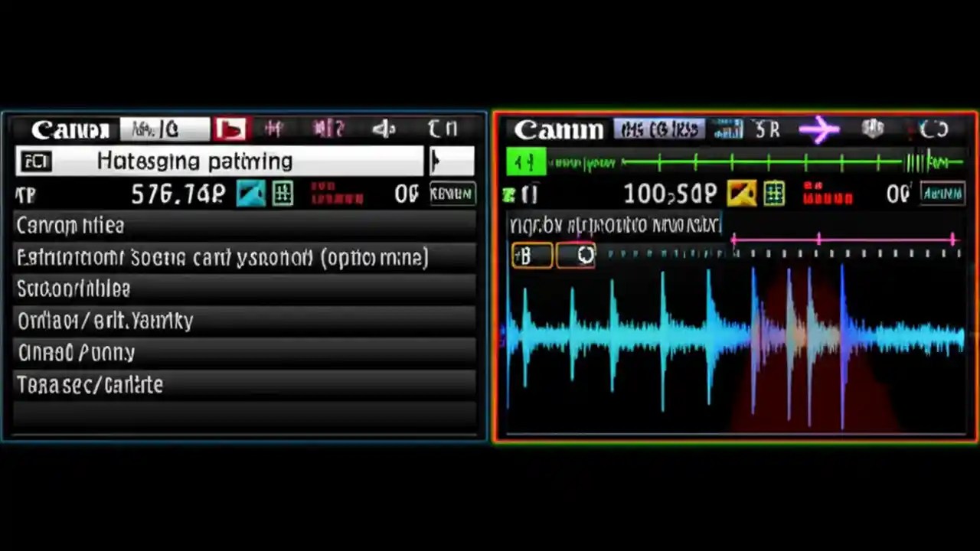Open the speaker icon in the left panel's top bar
The image size is (980, 551).
pos(384,129)
